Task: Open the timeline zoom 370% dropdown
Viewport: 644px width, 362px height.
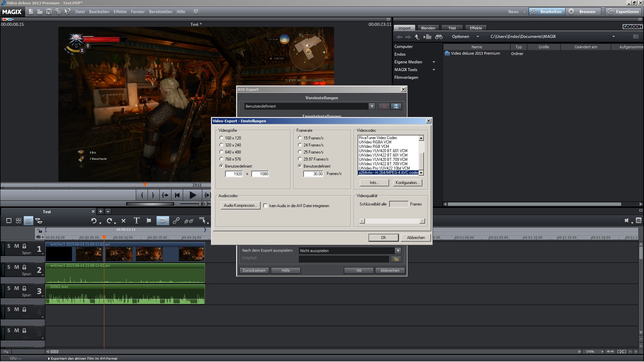Action: (x=602, y=352)
